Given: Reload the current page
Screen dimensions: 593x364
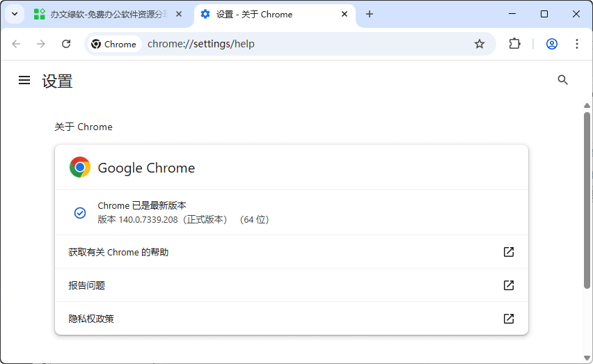Looking at the screenshot, I should pyautogui.click(x=66, y=44).
